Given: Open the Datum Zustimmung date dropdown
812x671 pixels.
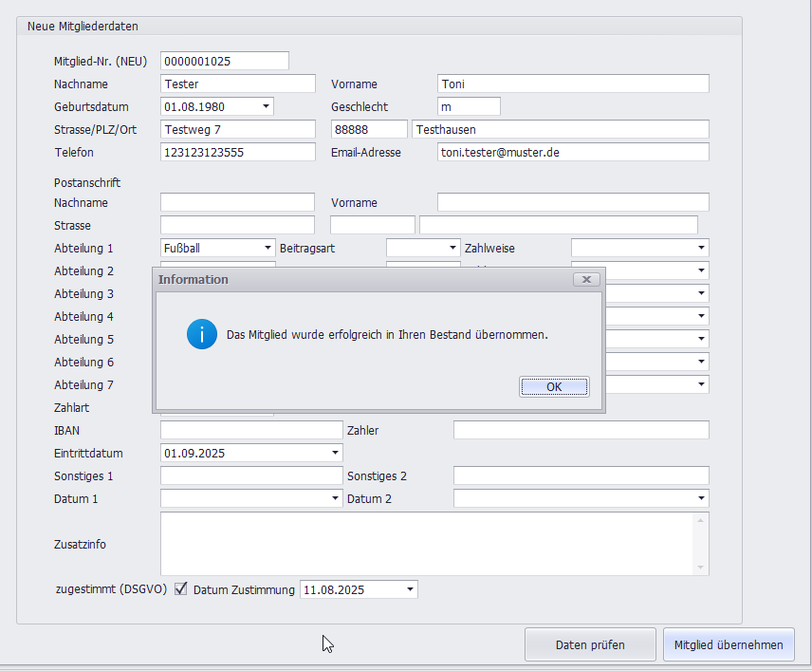Looking at the screenshot, I should pos(410,589).
